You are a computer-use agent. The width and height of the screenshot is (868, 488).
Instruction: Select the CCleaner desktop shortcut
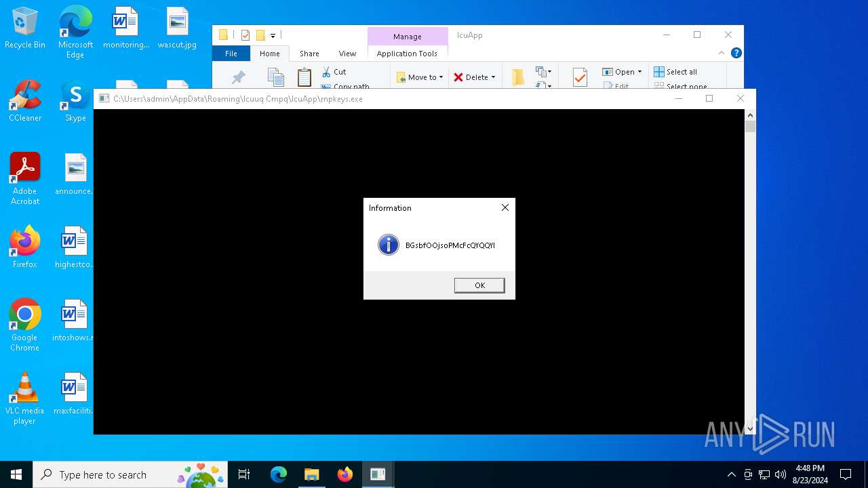pyautogui.click(x=25, y=102)
